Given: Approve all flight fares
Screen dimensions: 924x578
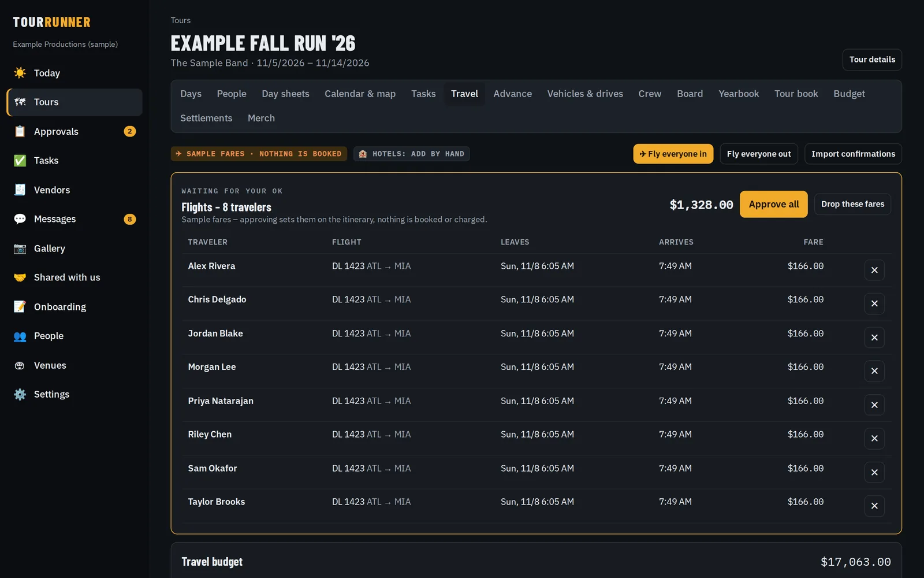Looking at the screenshot, I should pyautogui.click(x=774, y=204).
